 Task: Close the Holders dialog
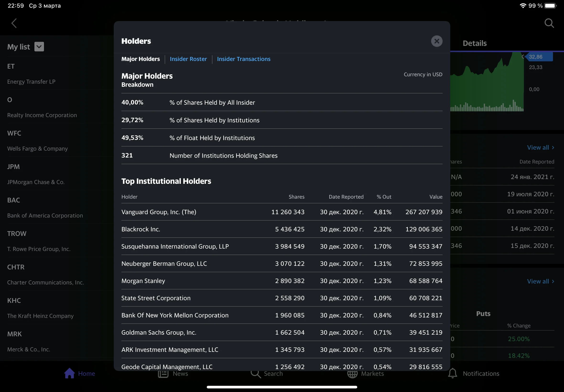437,41
